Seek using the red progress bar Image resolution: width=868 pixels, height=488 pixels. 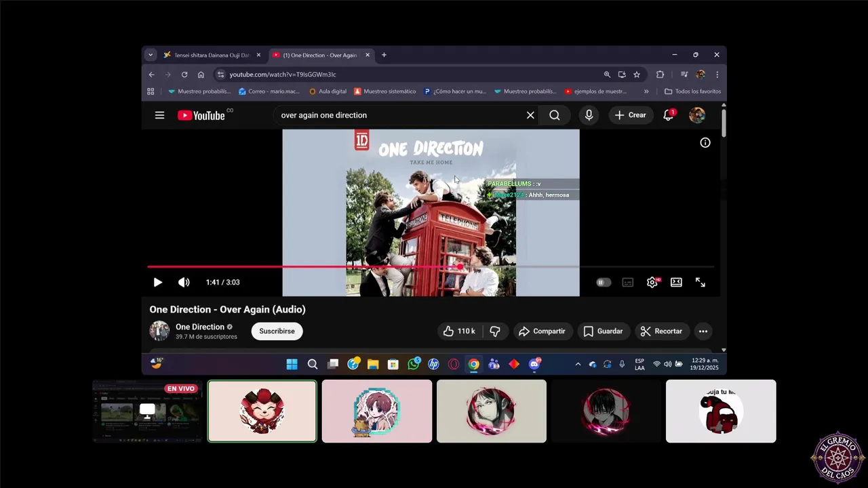[x=431, y=267]
